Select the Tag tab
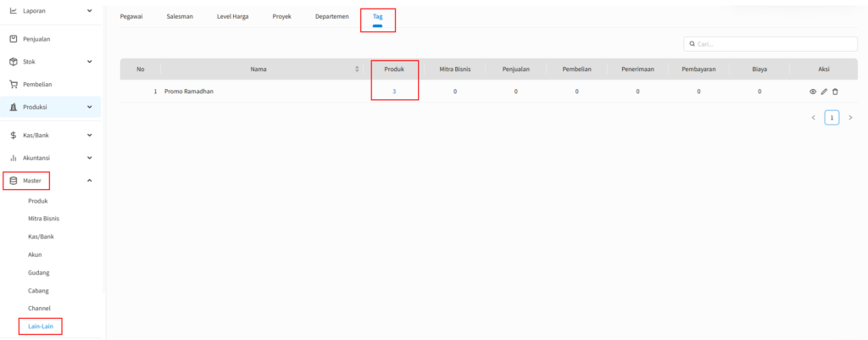This screenshot has width=868, height=340. [377, 17]
